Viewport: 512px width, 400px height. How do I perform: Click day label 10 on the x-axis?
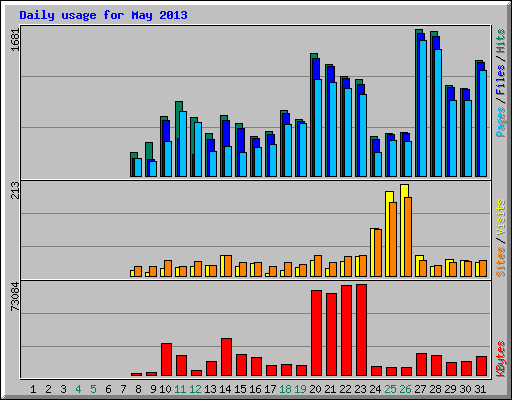165,389
